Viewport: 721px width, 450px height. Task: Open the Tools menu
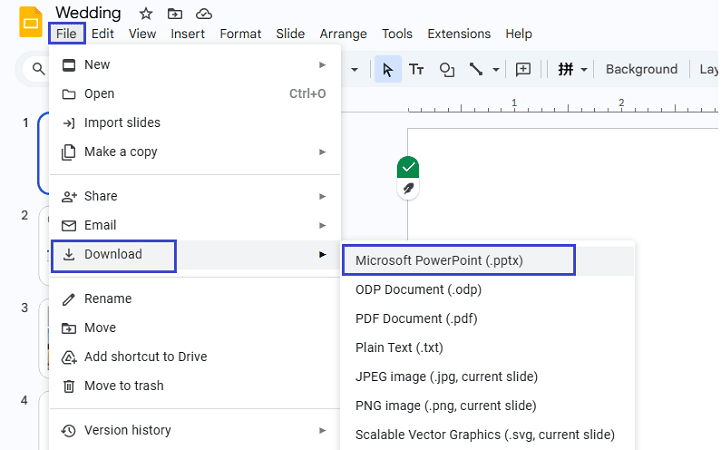coord(397,34)
